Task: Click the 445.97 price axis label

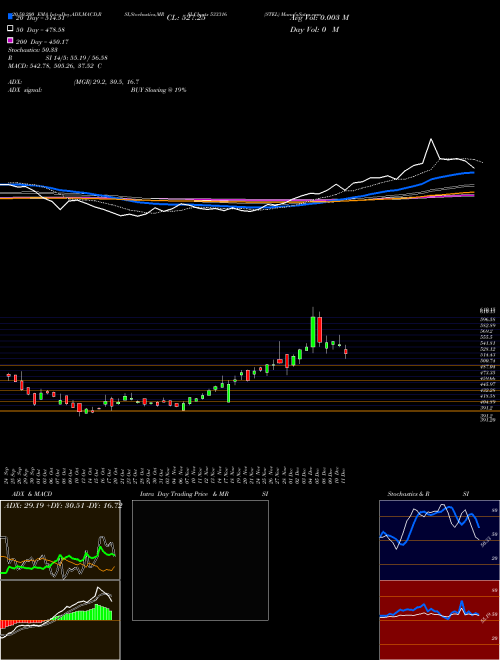Action: click(489, 384)
